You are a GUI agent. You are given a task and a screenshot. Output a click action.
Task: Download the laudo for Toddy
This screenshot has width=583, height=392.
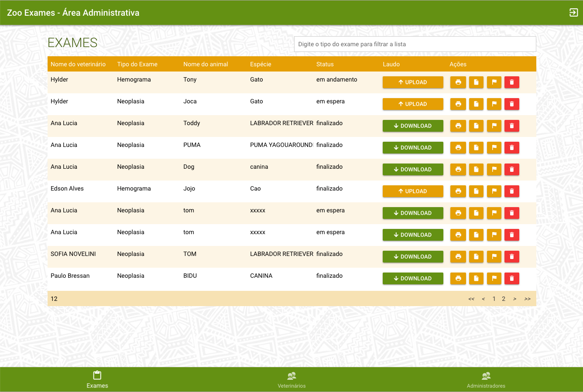pyautogui.click(x=413, y=126)
